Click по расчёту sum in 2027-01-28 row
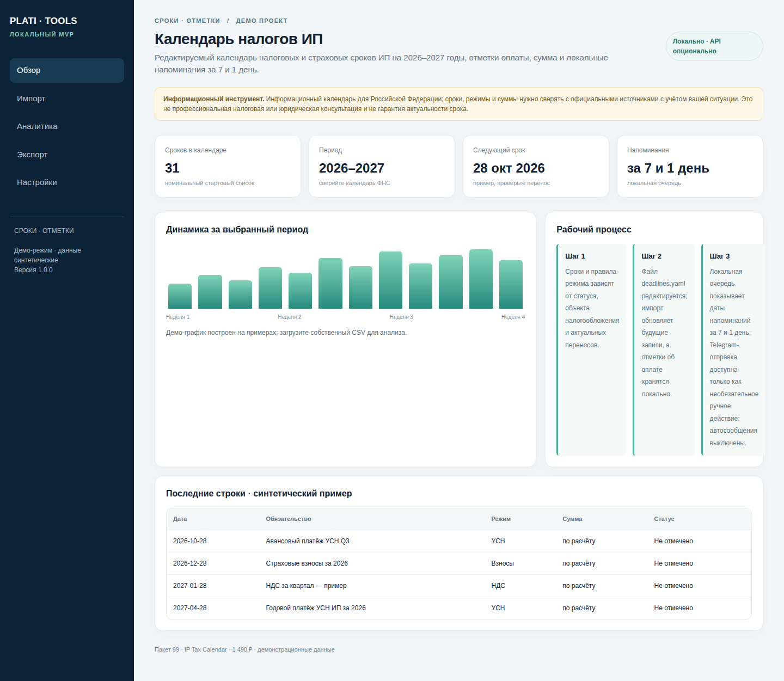Screen dimensions: 784x681 [x=579, y=586]
